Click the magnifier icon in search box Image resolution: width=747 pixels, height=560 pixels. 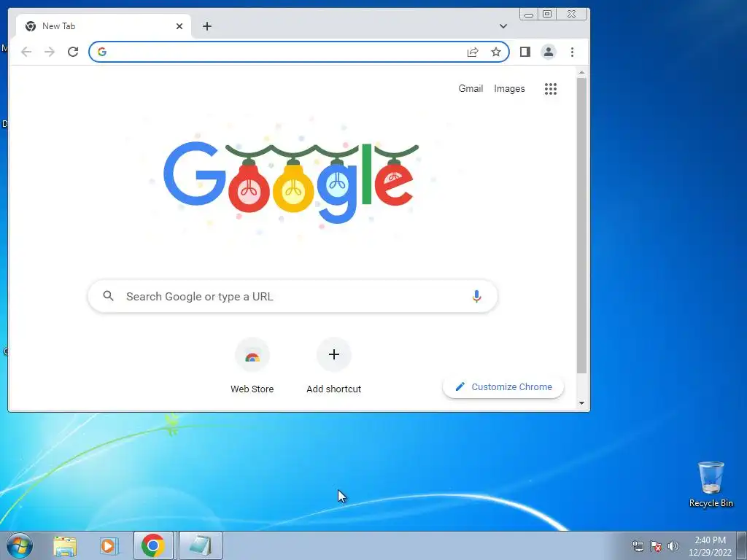(x=109, y=296)
